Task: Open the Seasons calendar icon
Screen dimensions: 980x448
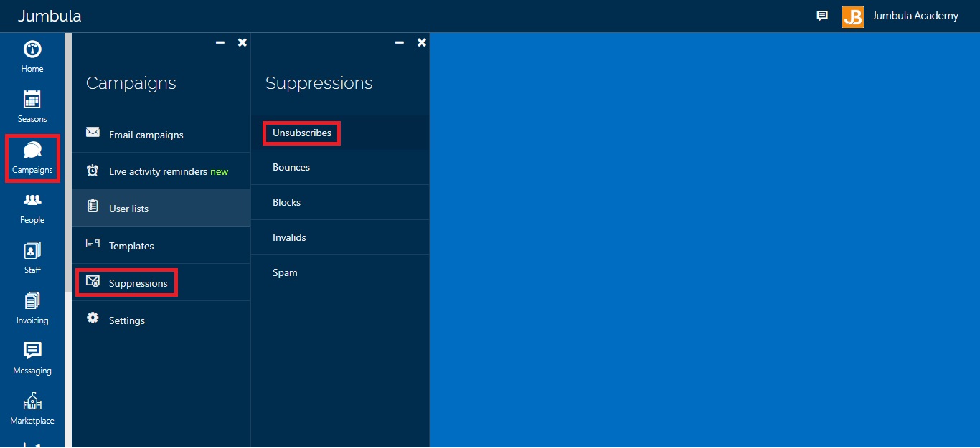Action: [x=32, y=100]
